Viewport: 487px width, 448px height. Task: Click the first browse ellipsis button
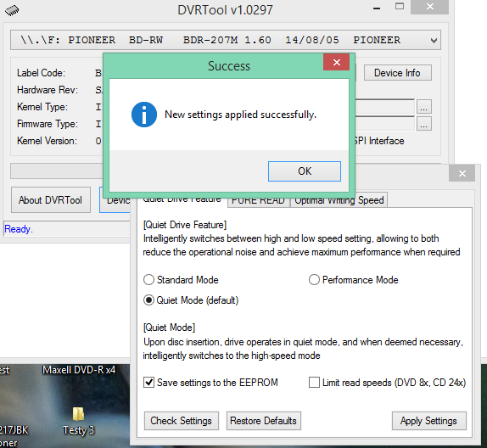tap(424, 107)
